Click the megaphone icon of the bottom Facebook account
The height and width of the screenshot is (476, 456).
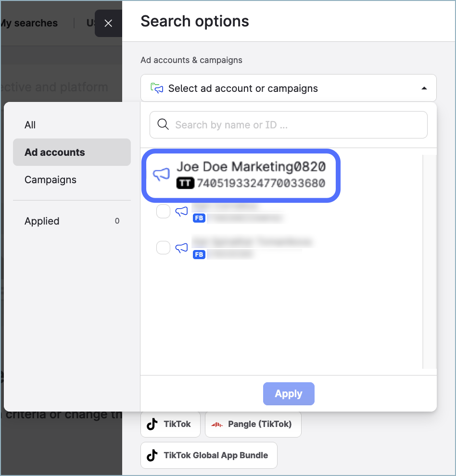(x=181, y=248)
